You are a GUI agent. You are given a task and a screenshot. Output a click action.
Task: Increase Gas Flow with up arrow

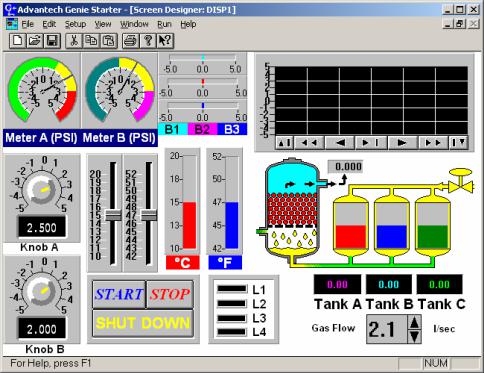(414, 322)
